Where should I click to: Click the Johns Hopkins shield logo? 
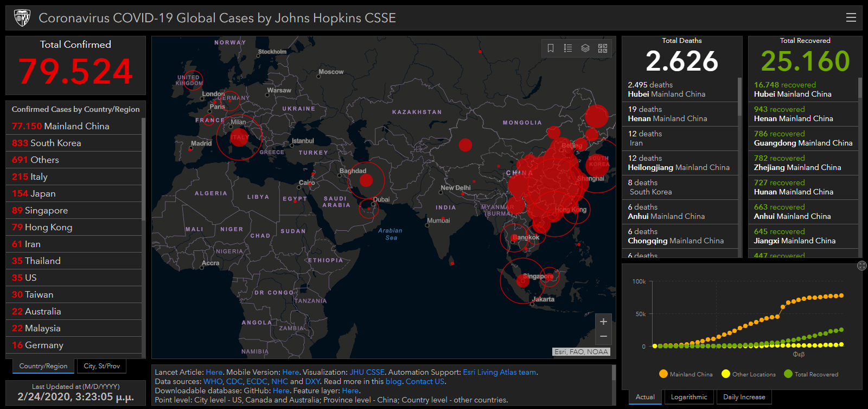click(22, 18)
